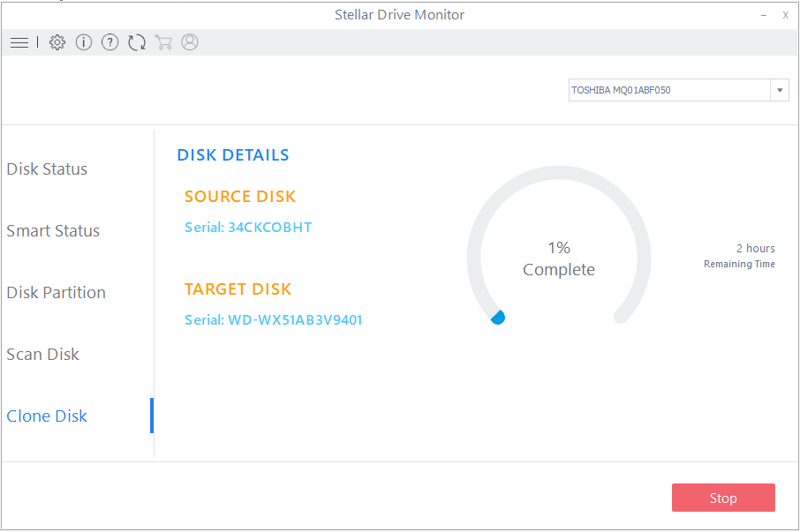Open settings via the gear icon
800x532 pixels.
tap(57, 42)
